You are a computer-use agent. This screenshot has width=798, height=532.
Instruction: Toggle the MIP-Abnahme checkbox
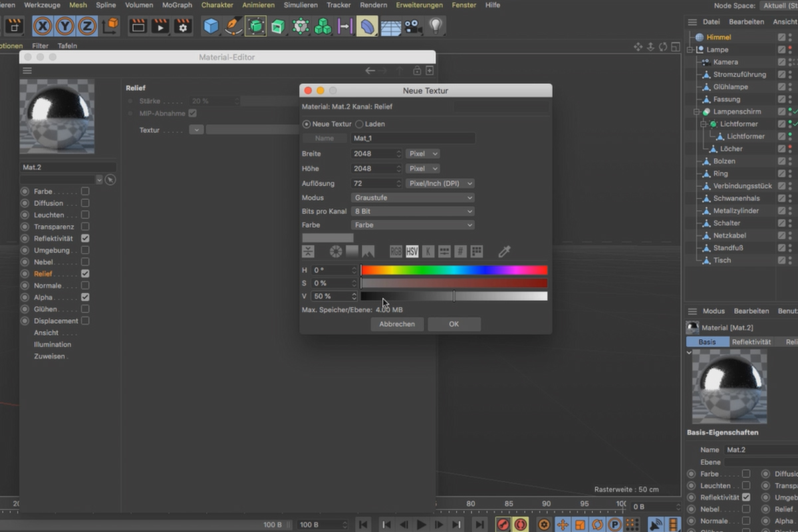point(193,114)
